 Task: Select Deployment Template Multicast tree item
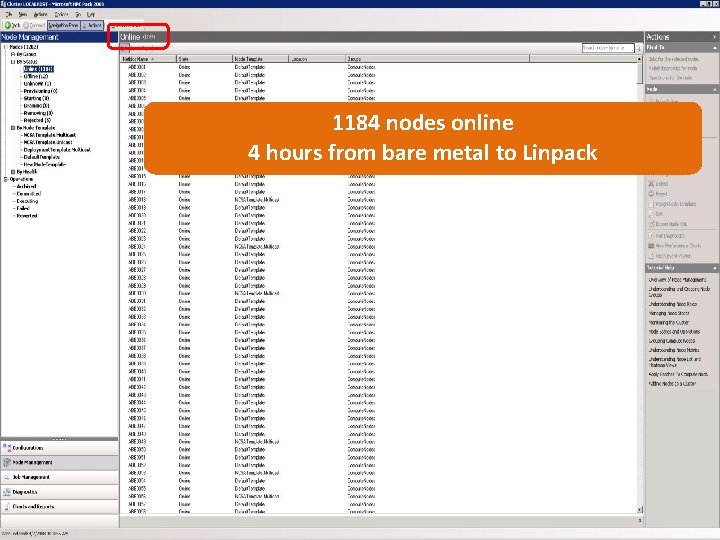click(x=57, y=150)
